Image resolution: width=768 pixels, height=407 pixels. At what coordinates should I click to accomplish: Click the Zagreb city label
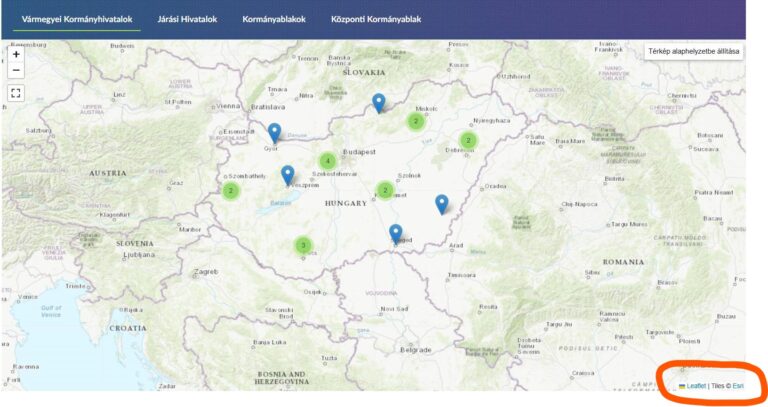pos(206,272)
